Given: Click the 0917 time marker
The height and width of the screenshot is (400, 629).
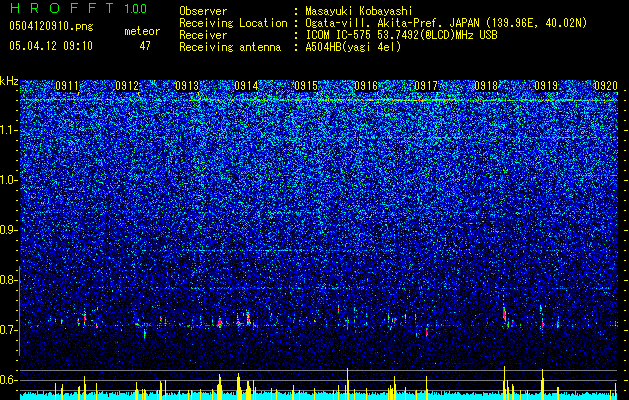Looking at the screenshot, I should coord(426,86).
